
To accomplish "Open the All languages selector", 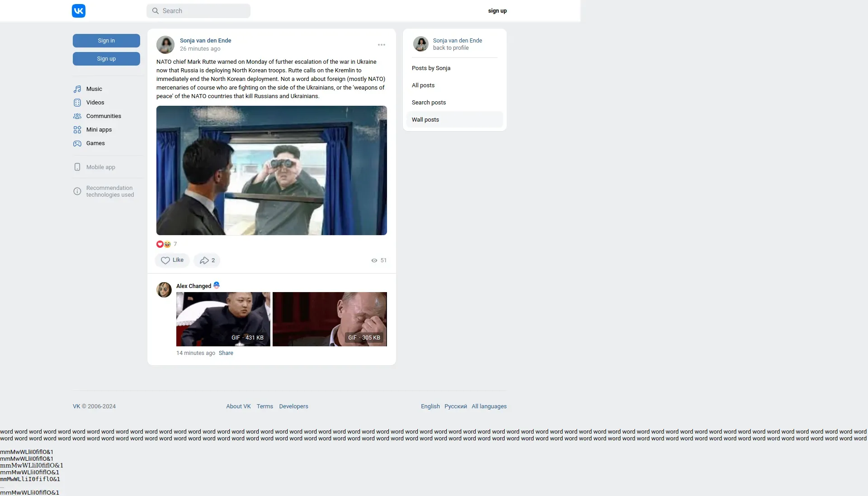I will [489, 406].
